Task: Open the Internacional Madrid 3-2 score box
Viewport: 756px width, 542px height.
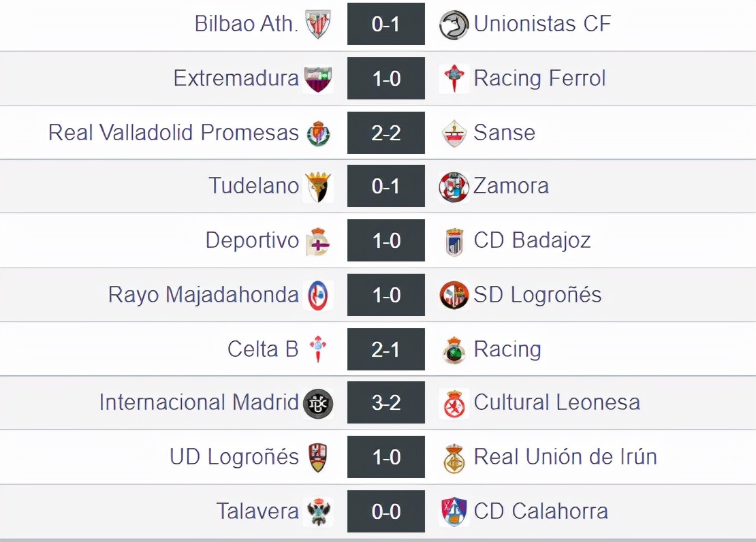Action: [386, 403]
